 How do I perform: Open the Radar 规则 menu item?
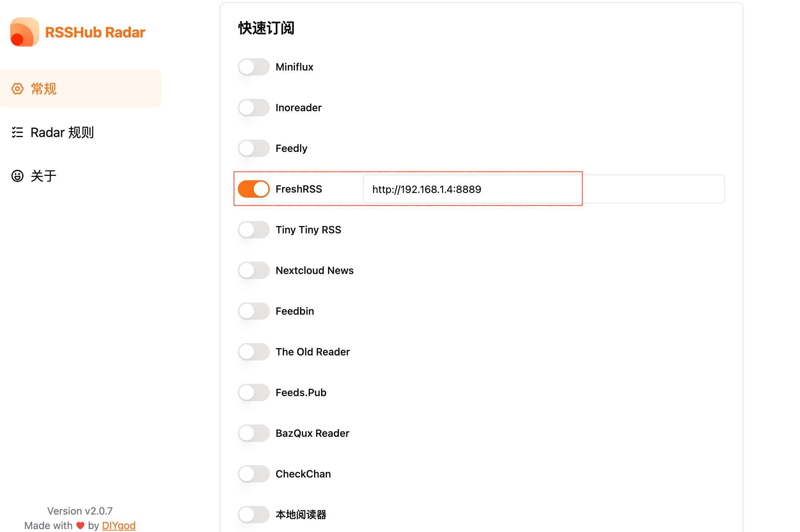(x=62, y=132)
